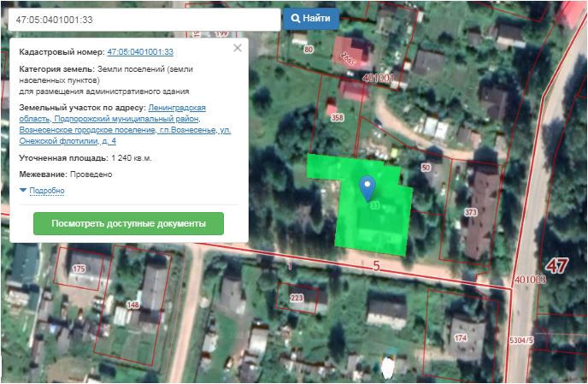Screen dimensions: 588x384
Task: Select parcel labeled 358 on map
Action: point(337,117)
